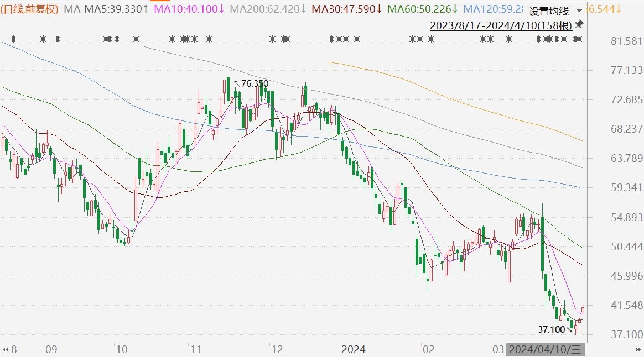
Task: Toggle the MA10 moving average label
Action: (189, 9)
